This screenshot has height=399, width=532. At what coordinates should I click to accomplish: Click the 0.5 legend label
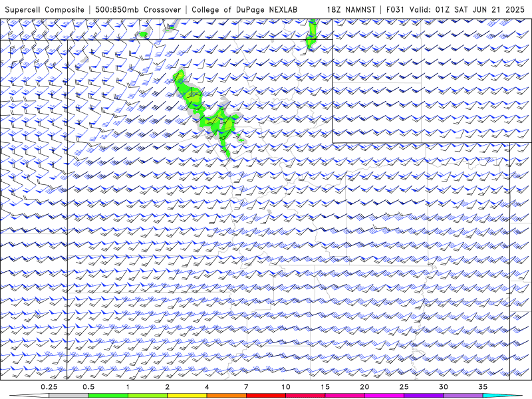click(x=88, y=387)
